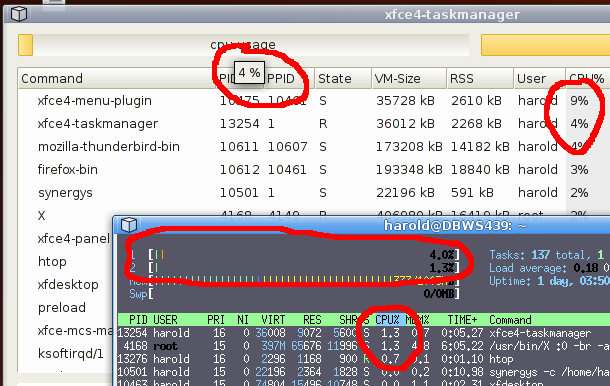Viewport: 610px width, 386px height.
Task: Sort by VM-Size column header
Action: pos(408,79)
